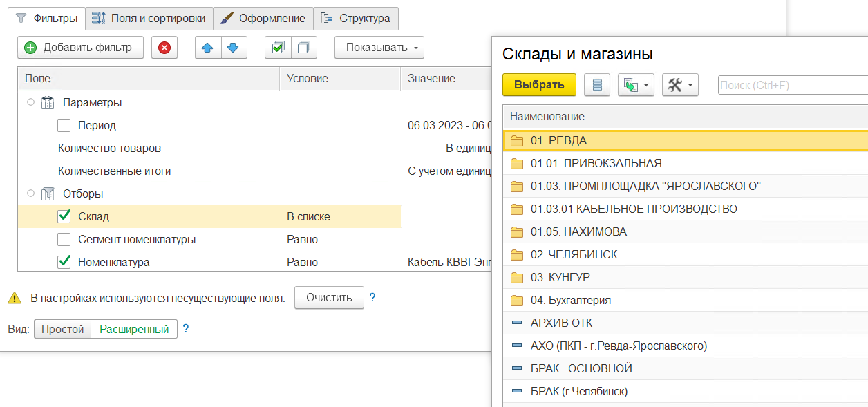Image resolution: width=868 pixels, height=407 pixels.
Task: Select 04. Бухгалтерия folder
Action: point(685,300)
